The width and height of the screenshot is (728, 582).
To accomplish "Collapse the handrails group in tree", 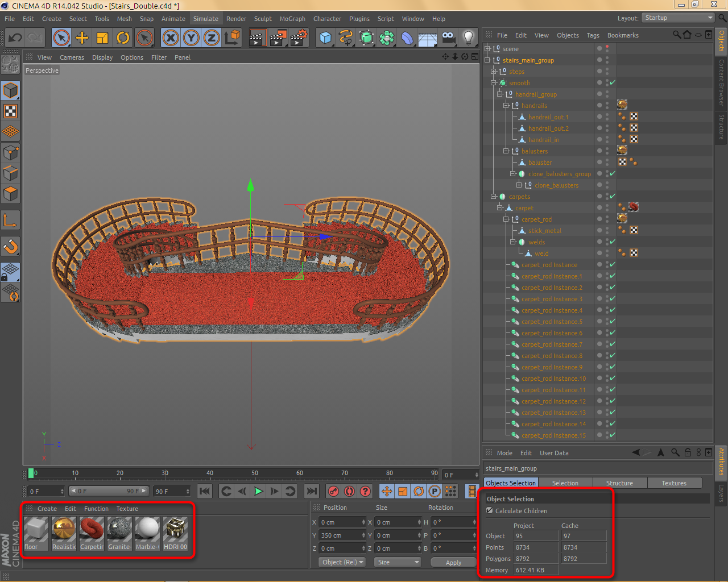I will point(506,106).
